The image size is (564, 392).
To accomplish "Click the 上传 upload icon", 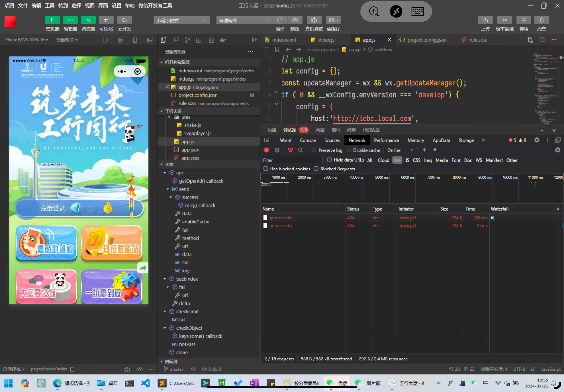I will point(485,20).
